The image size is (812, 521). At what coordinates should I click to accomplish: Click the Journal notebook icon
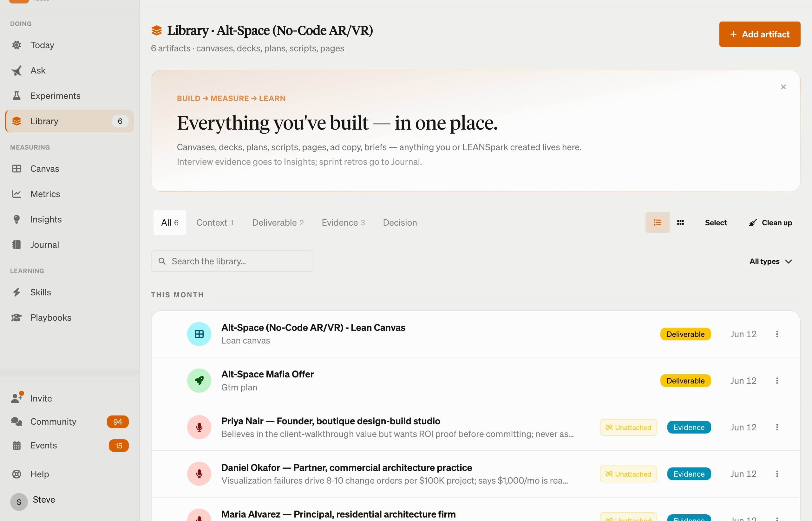coord(16,245)
